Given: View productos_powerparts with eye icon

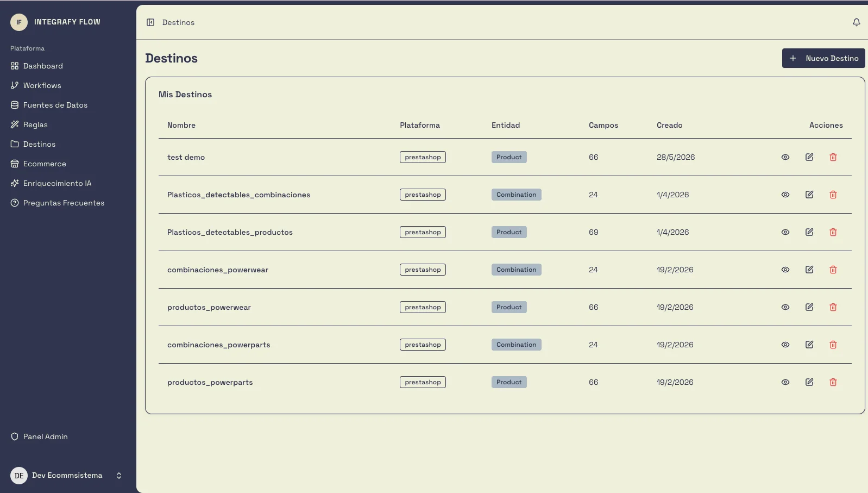Looking at the screenshot, I should (x=785, y=382).
